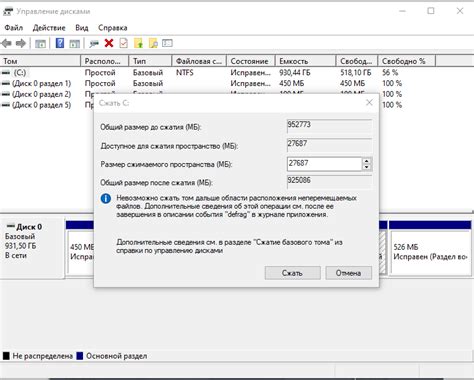Click the 56 % free cell
474x380 pixels.
point(390,72)
